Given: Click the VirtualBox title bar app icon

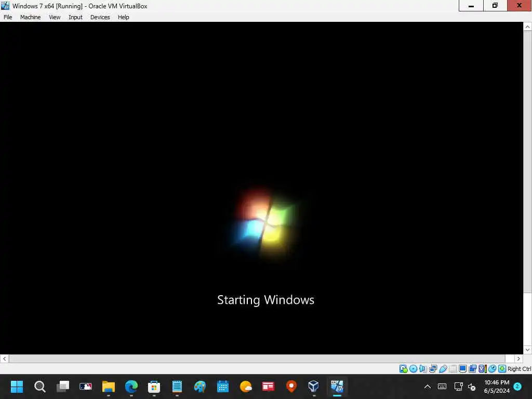Looking at the screenshot, I should tap(5, 5).
